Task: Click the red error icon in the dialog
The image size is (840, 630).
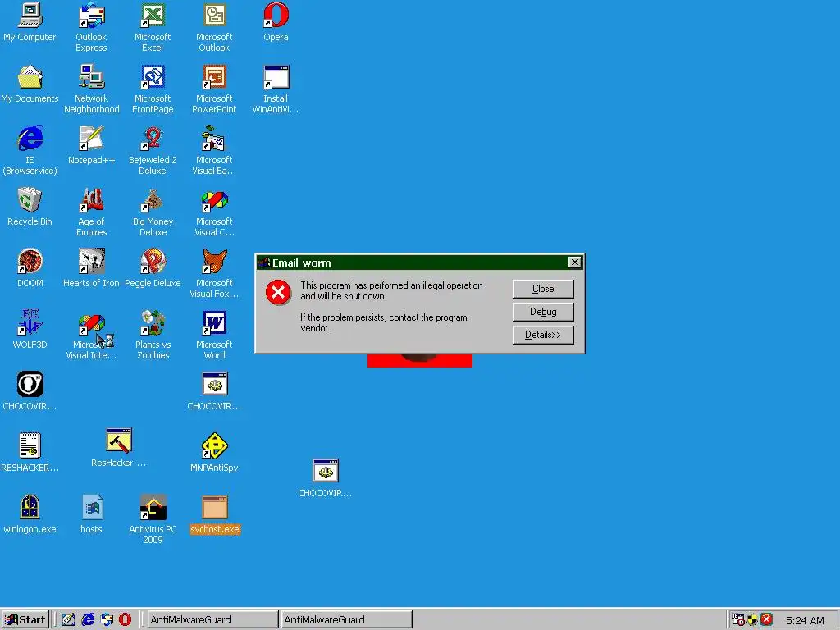Action: (278, 292)
